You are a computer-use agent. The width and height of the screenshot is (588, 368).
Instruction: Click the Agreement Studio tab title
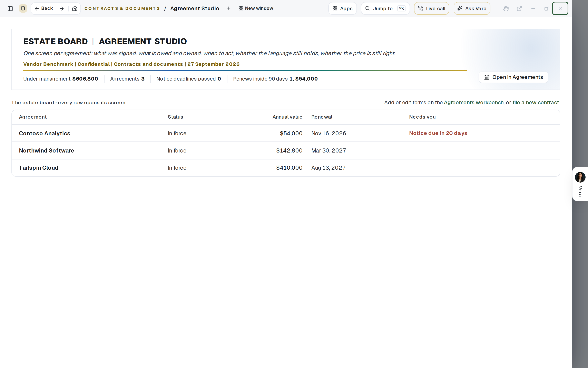click(195, 9)
